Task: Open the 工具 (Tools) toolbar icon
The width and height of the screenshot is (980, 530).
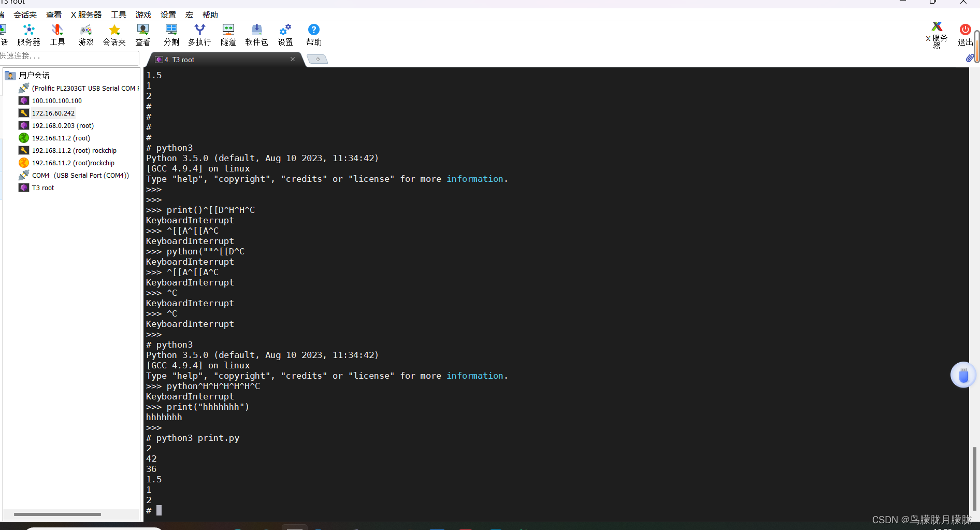Action: click(x=57, y=35)
